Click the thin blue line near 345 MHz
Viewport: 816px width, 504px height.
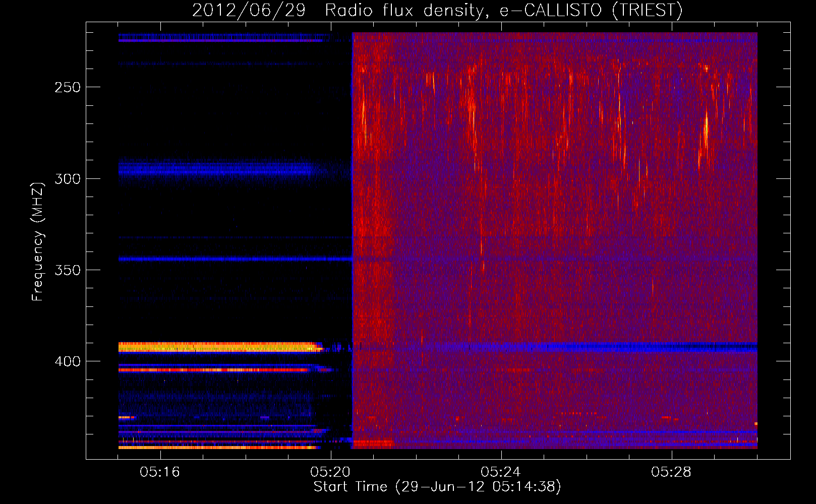coord(235,259)
